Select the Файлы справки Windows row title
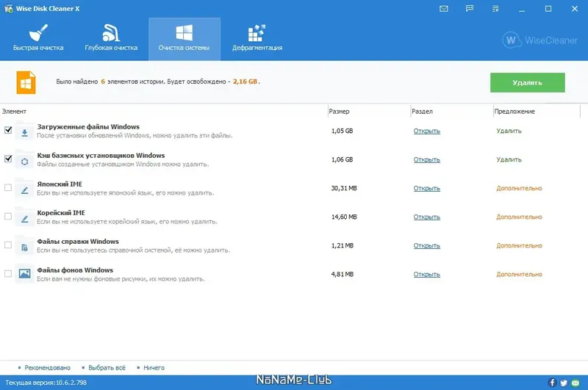Image resolution: width=588 pixels, height=390 pixels. coord(78,241)
